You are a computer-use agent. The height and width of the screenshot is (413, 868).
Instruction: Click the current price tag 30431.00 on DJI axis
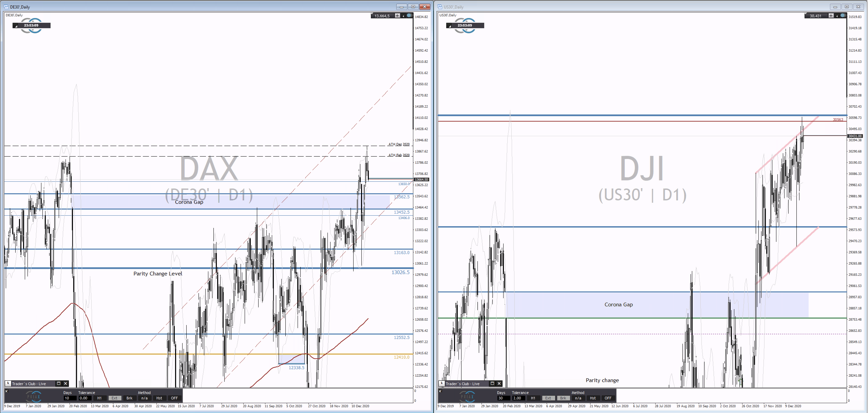855,136
